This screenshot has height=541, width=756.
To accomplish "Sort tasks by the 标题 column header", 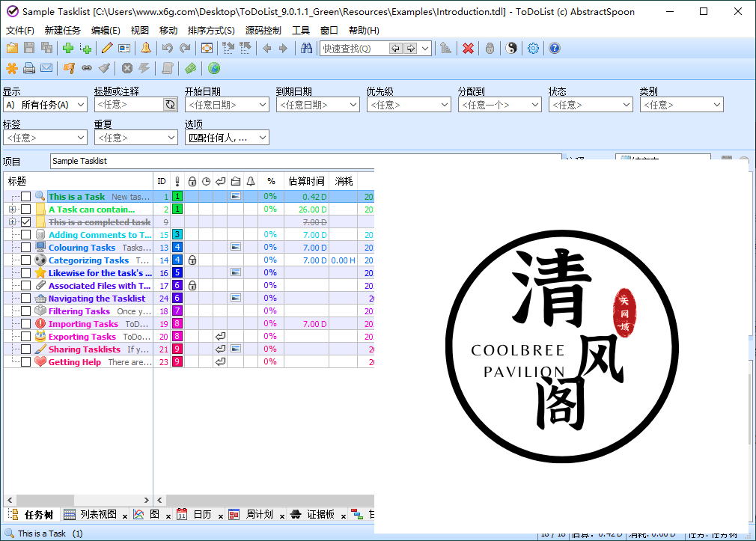I will pyautogui.click(x=78, y=181).
